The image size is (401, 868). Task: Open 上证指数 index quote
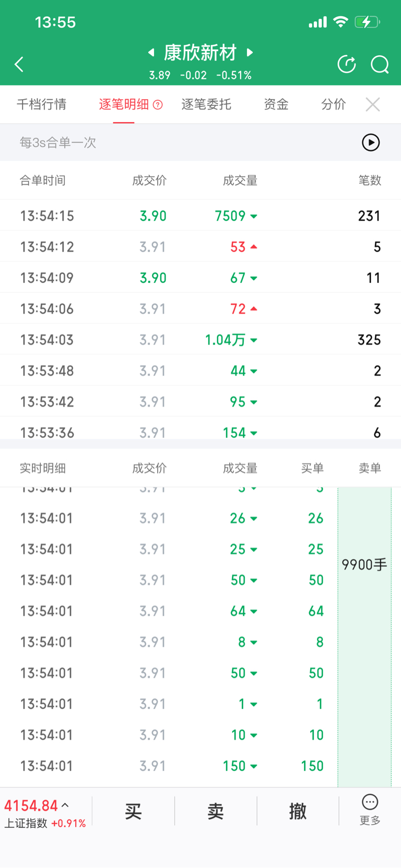pos(45,814)
